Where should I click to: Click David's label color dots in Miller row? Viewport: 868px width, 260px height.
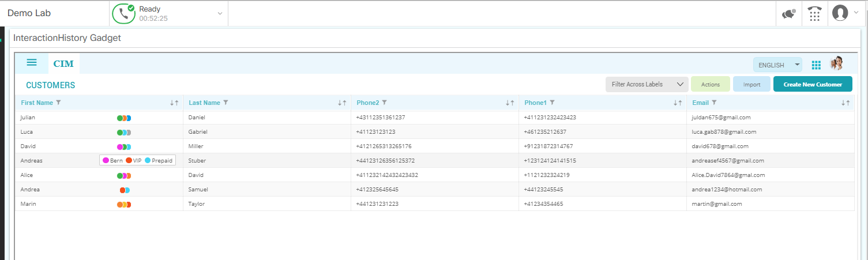point(124,146)
